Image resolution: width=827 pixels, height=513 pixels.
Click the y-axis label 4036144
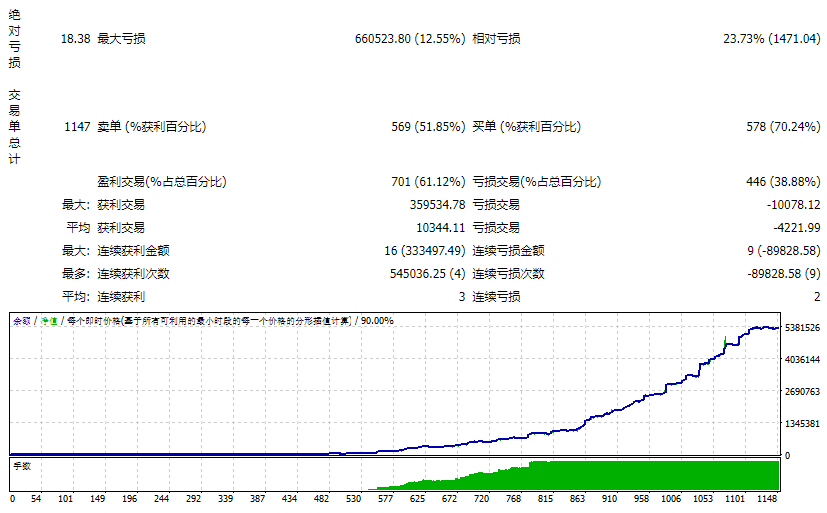[x=802, y=360]
